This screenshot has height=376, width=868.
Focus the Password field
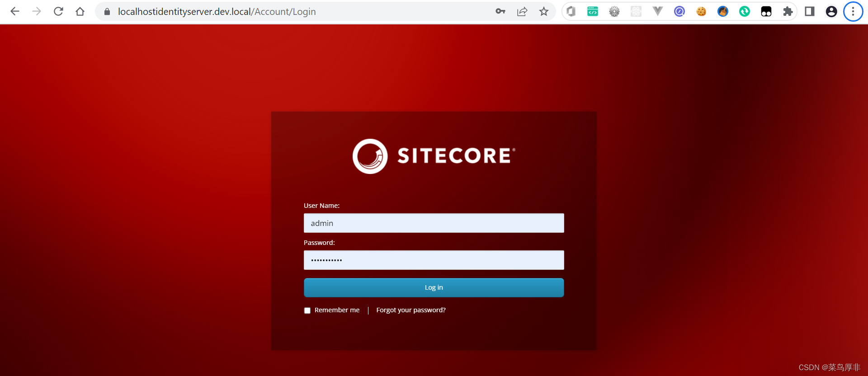coord(434,260)
